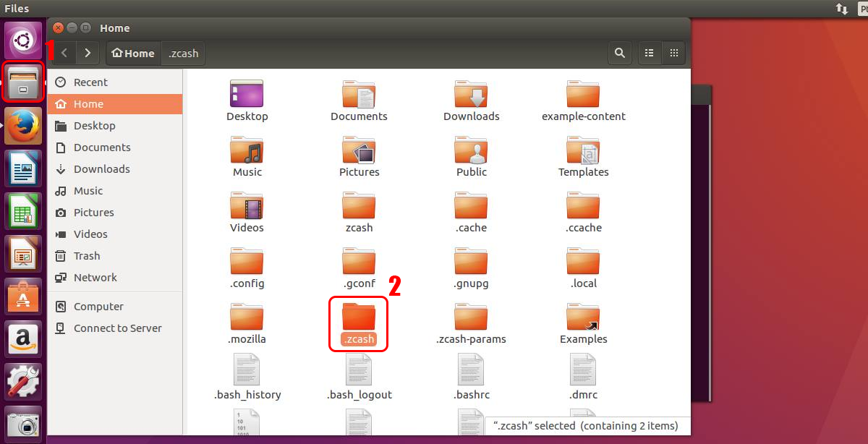This screenshot has width=868, height=444.
Task: Open the Ubuntu Dash launcher icon
Action: tap(24, 40)
